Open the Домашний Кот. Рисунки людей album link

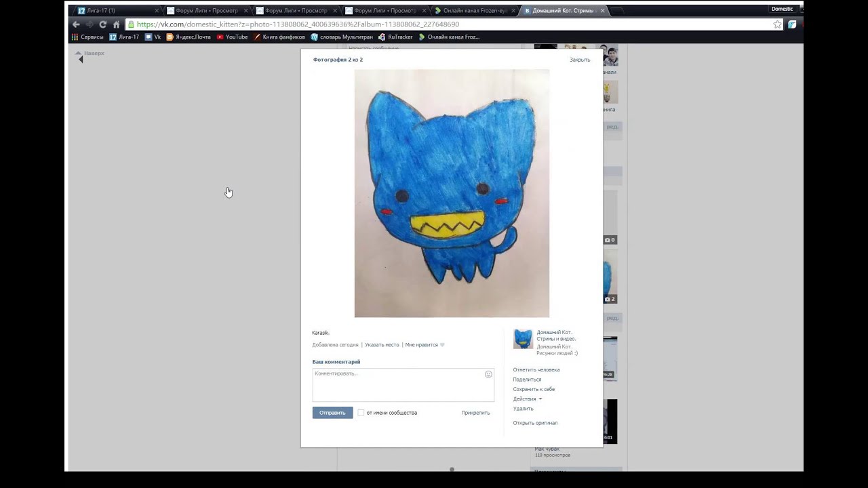pyautogui.click(x=557, y=350)
